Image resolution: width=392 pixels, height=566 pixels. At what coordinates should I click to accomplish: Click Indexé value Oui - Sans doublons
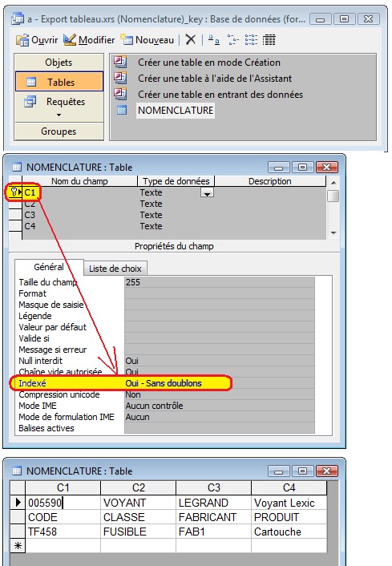click(164, 383)
